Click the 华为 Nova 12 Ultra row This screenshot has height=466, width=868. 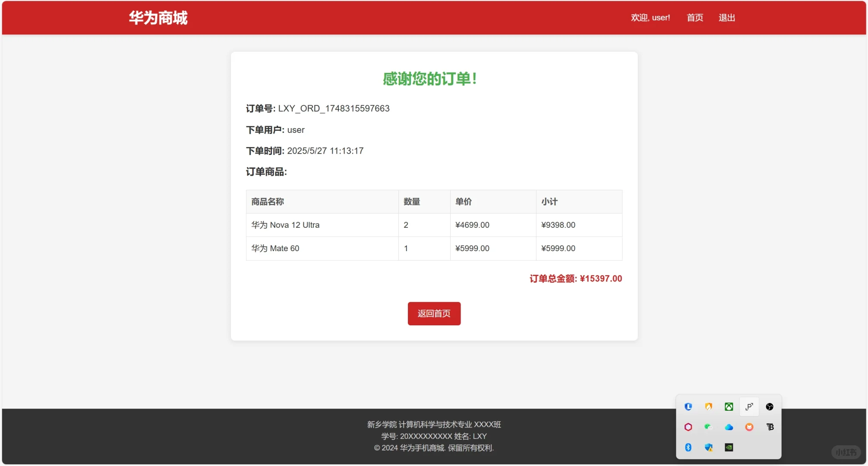click(285, 225)
